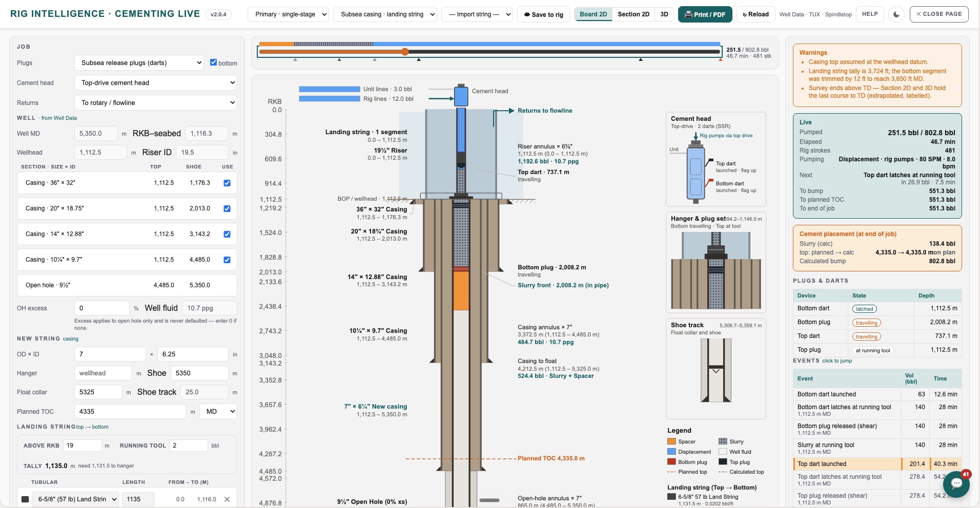Viewport: 980px width, 508px height.
Task: Toggle the bottom plug checkbox
Action: point(214,62)
